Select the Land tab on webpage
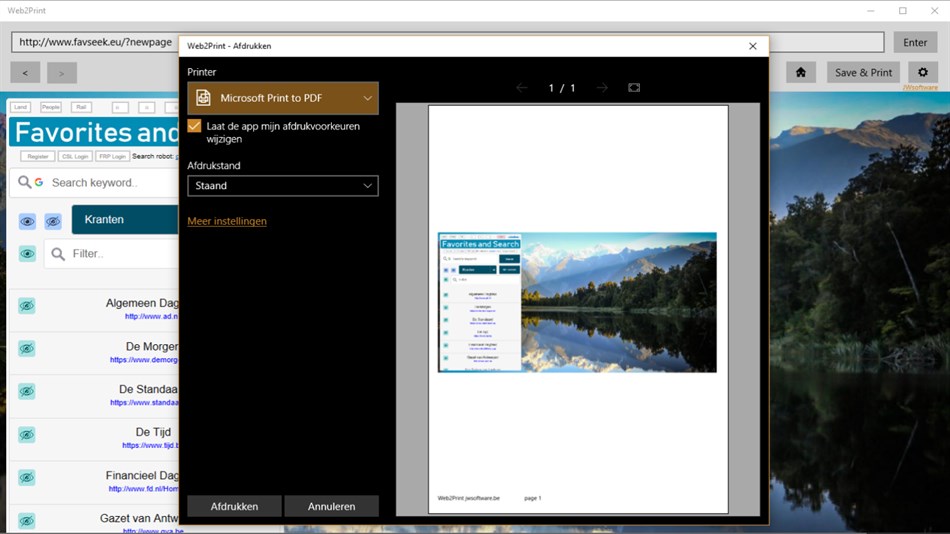Image resolution: width=950 pixels, height=534 pixels. pos(21,107)
